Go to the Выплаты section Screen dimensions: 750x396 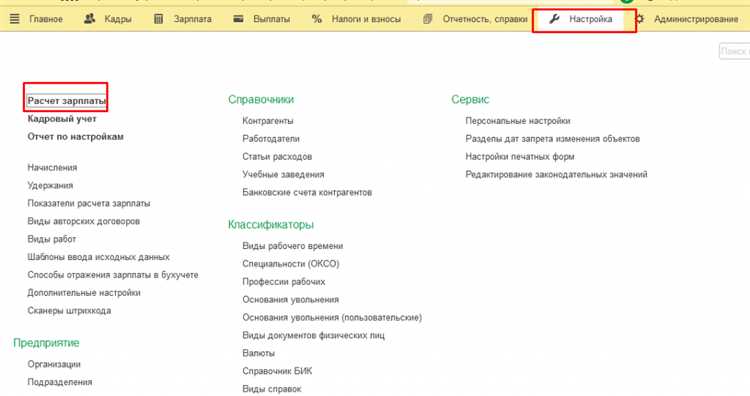(x=272, y=19)
